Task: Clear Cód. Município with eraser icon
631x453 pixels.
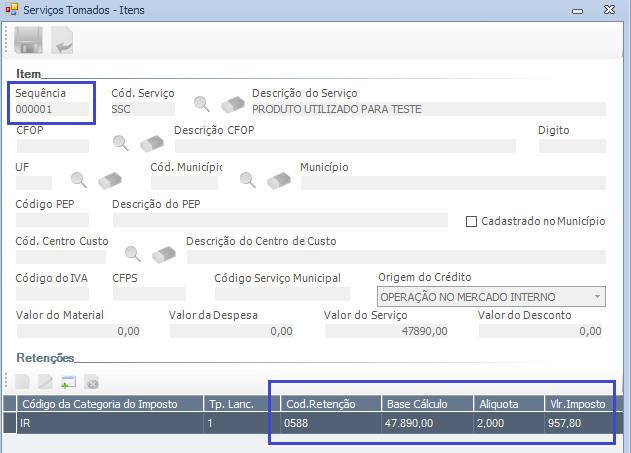Action: pyautogui.click(x=278, y=179)
